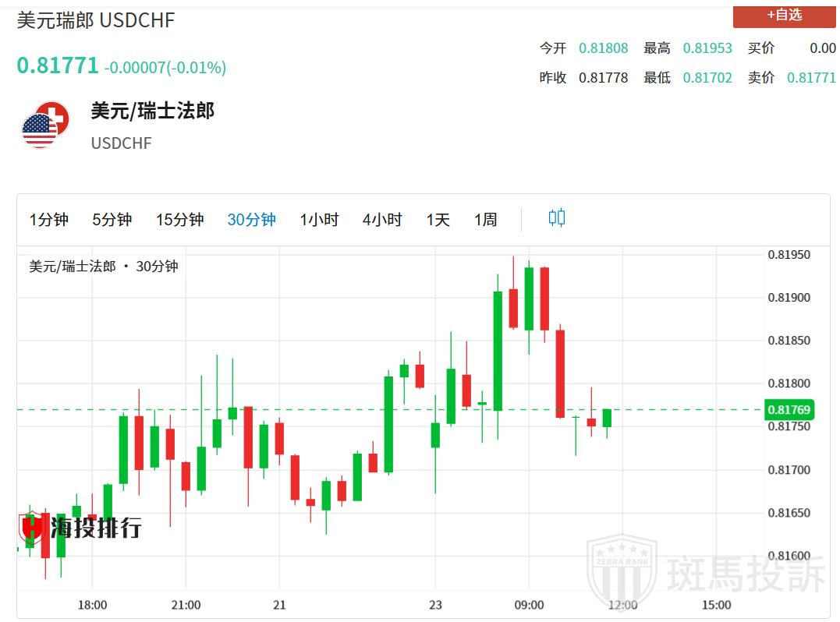Click the USD/CHF flag pair icon

(45, 124)
